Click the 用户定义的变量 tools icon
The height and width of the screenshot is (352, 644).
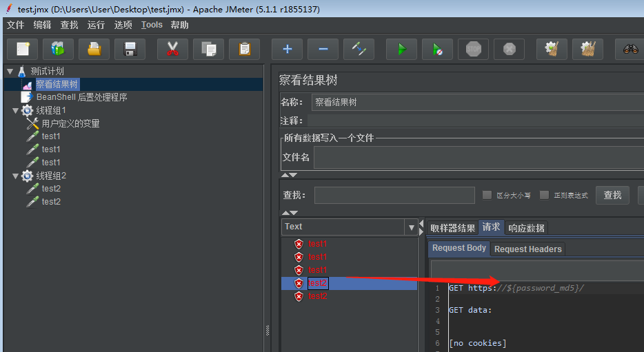tap(32, 123)
